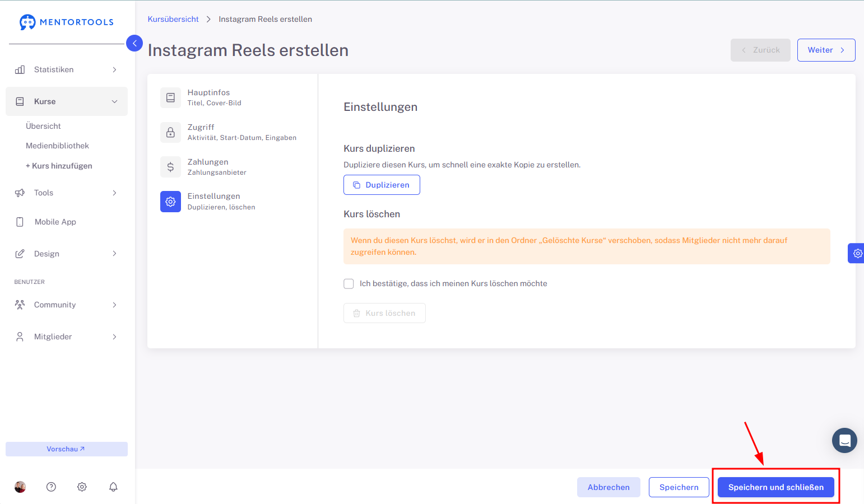Click the Mentortools logo
This screenshot has width=864, height=504.
point(66,22)
